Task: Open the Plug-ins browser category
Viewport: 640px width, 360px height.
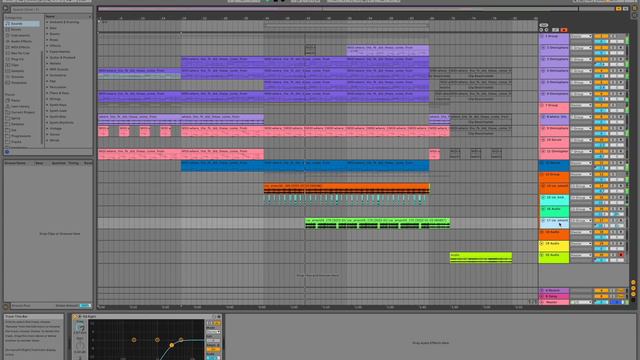Action: (17, 59)
